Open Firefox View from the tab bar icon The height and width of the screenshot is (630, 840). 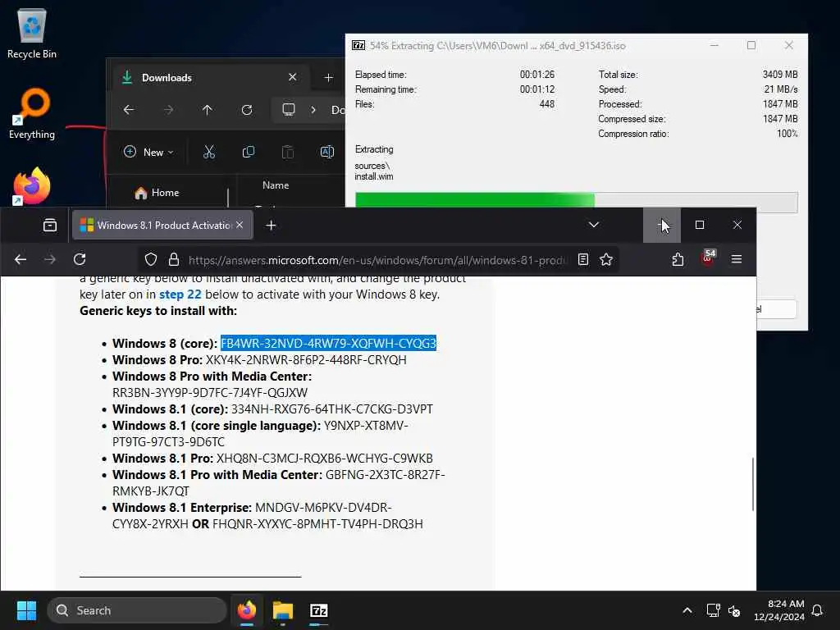point(50,225)
